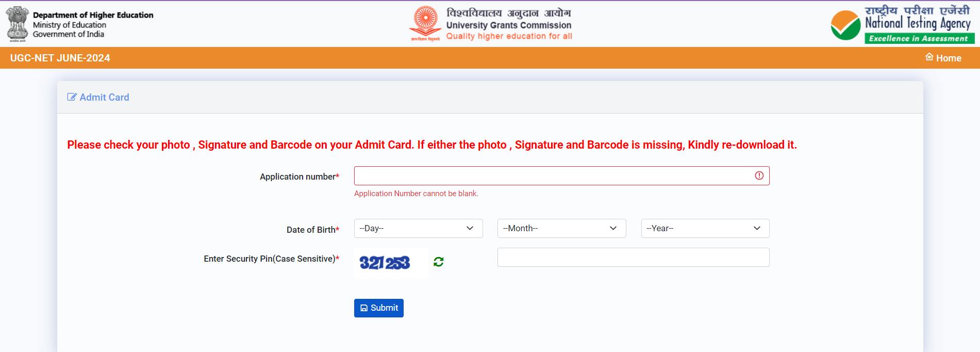The image size is (980, 352).
Task: Focus the Application number input field
Action: pyautogui.click(x=561, y=175)
